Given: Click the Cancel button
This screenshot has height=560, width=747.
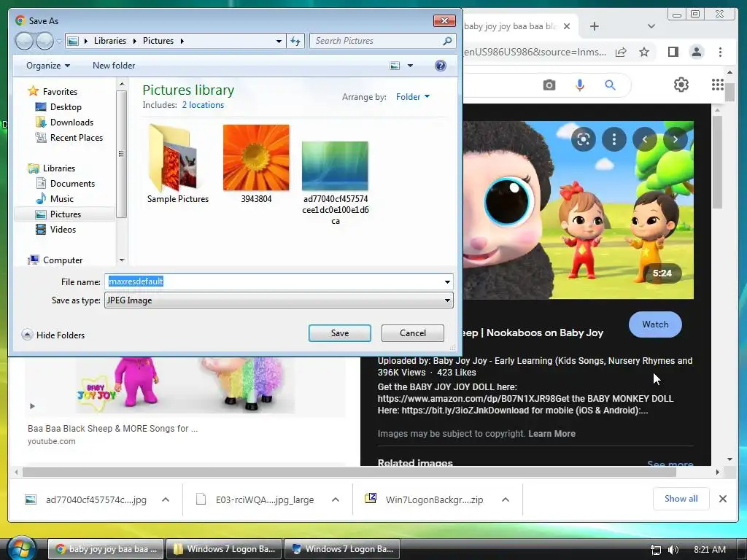Looking at the screenshot, I should [x=413, y=333].
